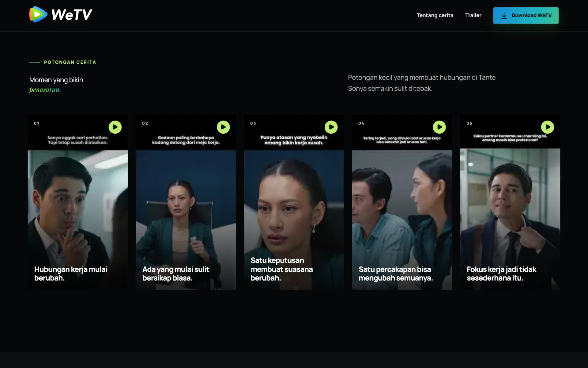
Task: Click the Download WeTV button
Action: coord(526,16)
